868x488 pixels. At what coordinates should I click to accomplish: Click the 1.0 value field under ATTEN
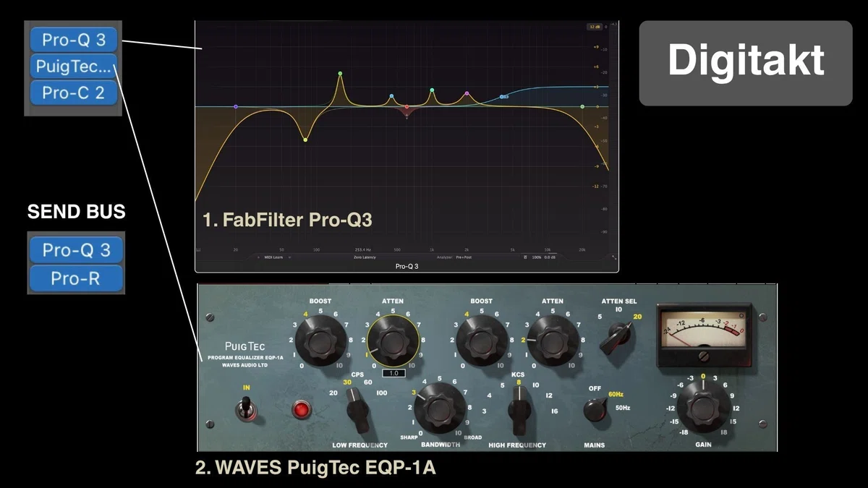coord(393,374)
